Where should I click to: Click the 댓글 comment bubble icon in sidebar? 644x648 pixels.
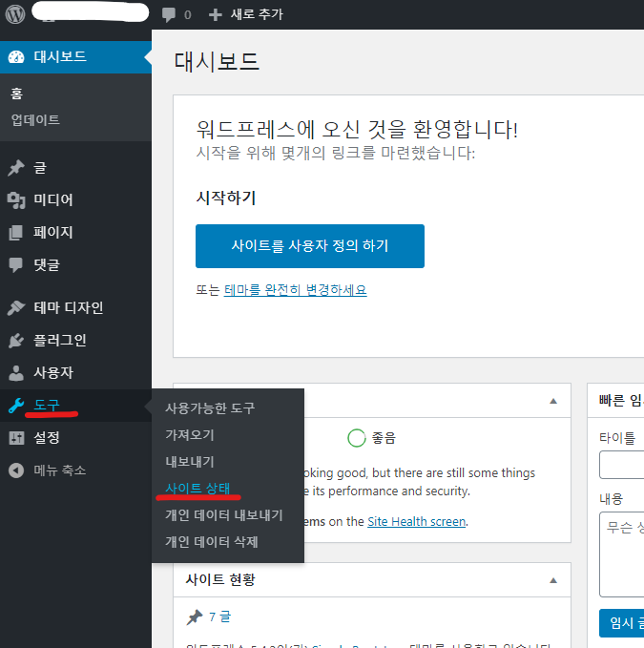tap(16, 265)
